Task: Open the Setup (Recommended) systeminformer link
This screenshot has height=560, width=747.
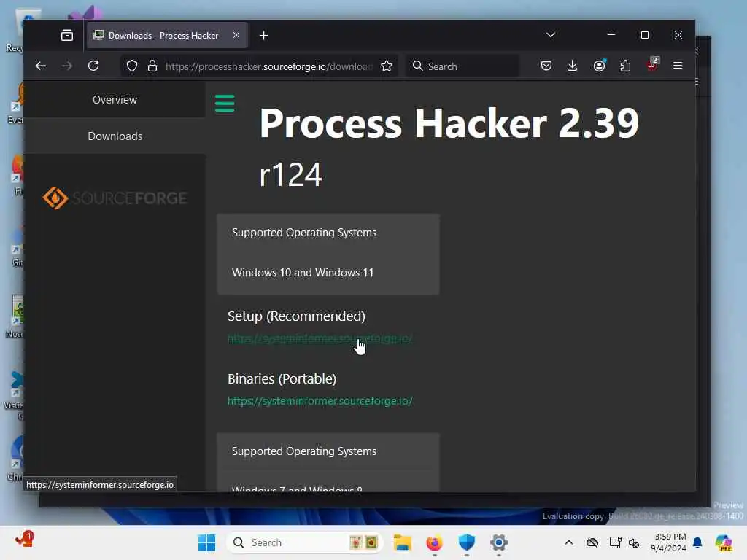Action: coord(320,338)
